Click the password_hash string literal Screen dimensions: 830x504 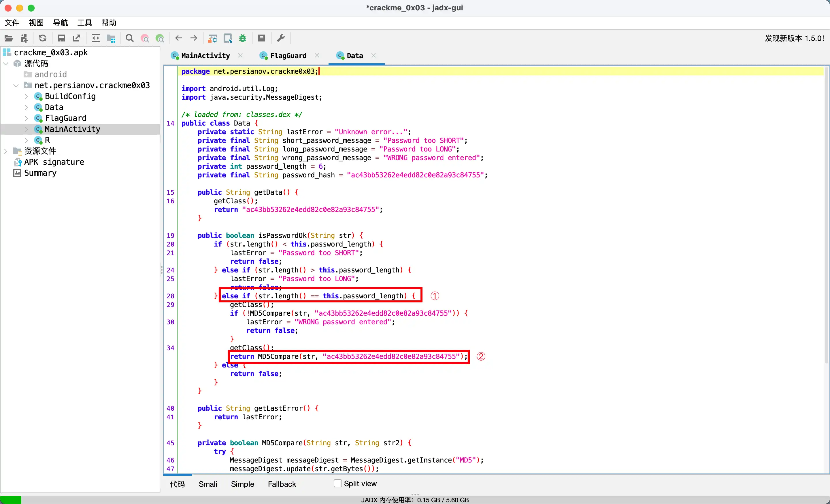pos(415,175)
